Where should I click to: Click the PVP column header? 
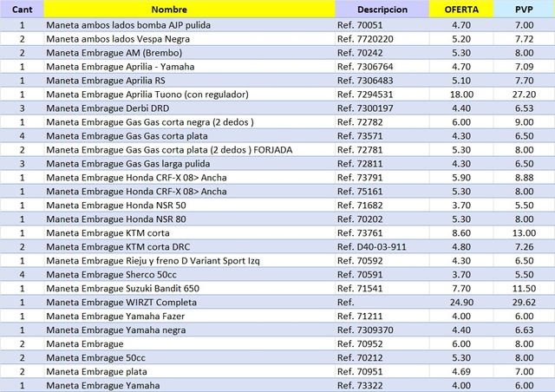pos(524,10)
